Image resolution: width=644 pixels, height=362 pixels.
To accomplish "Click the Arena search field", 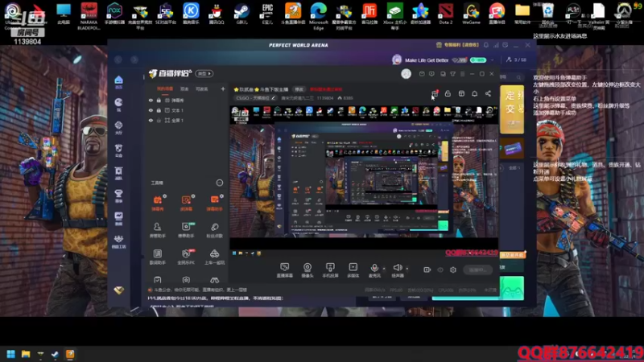I will pyautogui.click(x=511, y=76).
